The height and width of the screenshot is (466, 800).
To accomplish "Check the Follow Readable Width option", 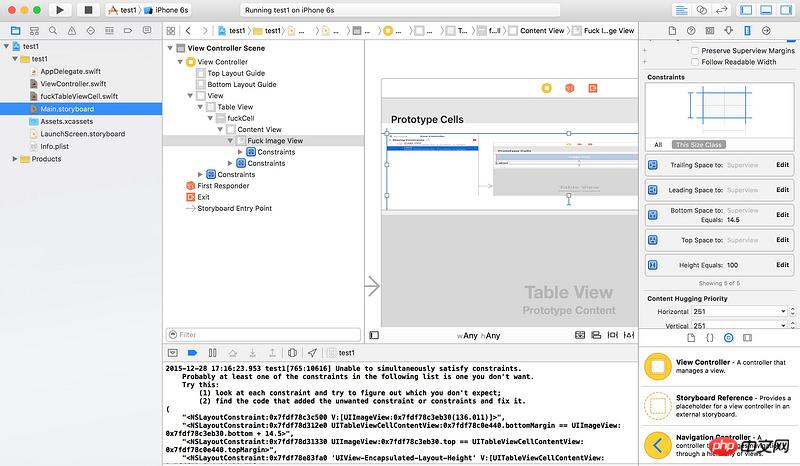I will tap(695, 62).
